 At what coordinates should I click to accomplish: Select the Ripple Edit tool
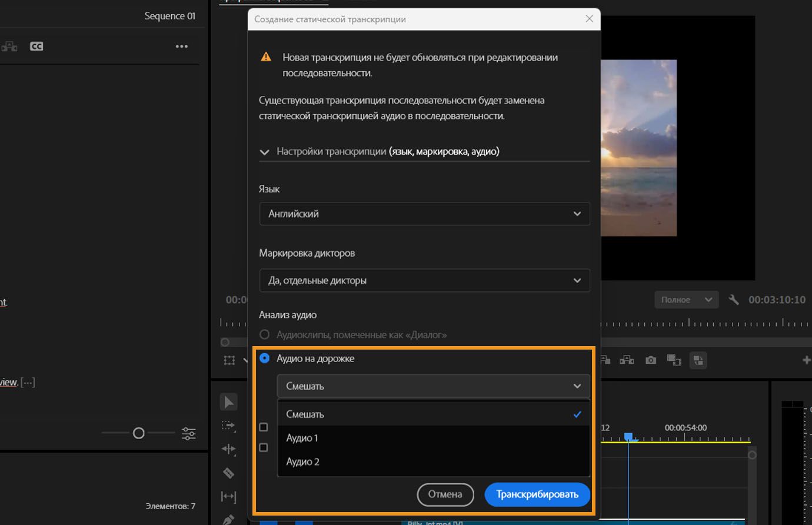tap(228, 449)
